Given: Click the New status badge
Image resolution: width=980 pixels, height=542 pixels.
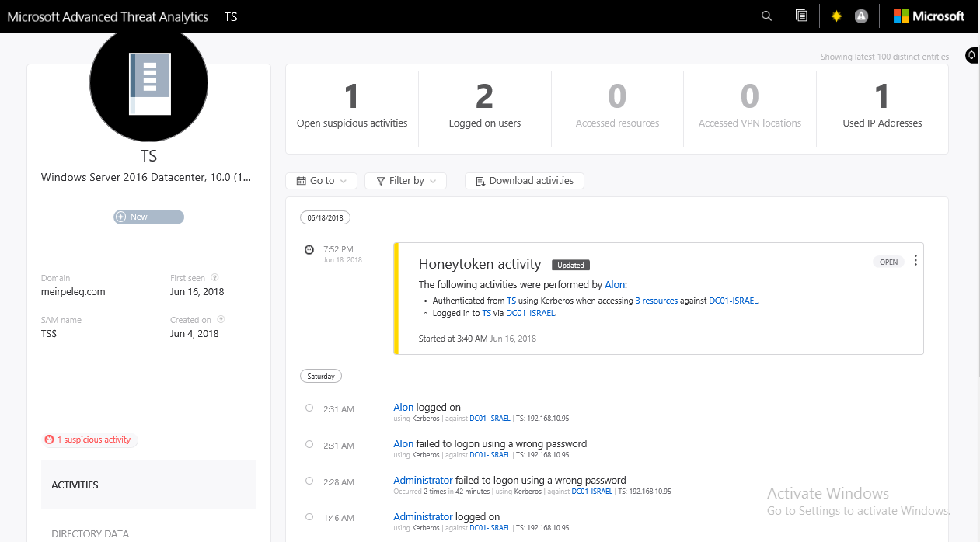Looking at the screenshot, I should (x=148, y=217).
